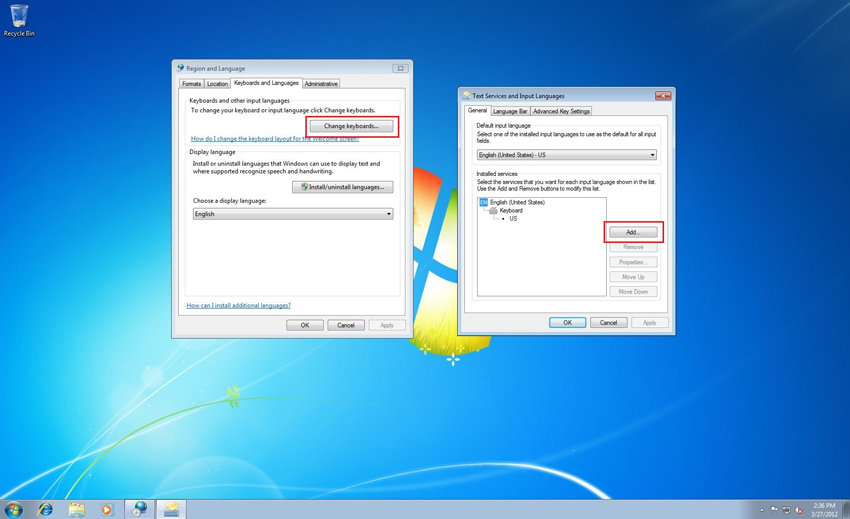Select the General tab in Text Services
850x519 pixels.
[x=477, y=110]
